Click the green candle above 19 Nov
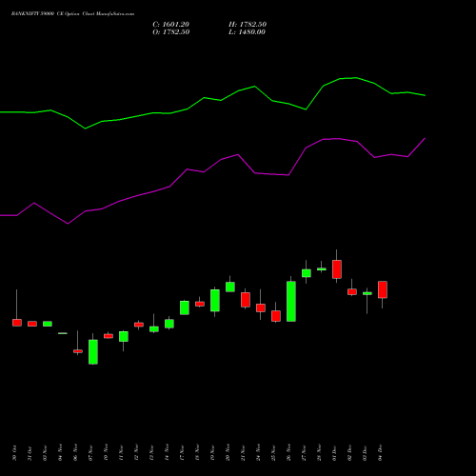The image size is (476, 476). coord(215,300)
